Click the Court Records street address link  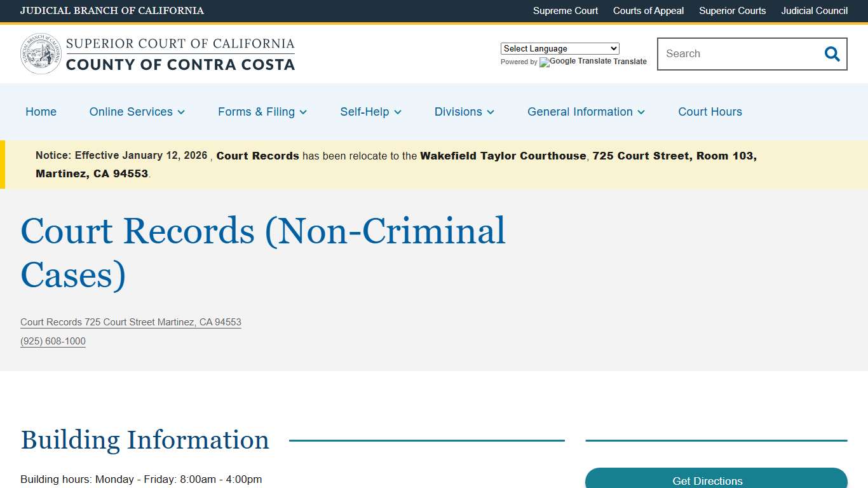click(130, 322)
